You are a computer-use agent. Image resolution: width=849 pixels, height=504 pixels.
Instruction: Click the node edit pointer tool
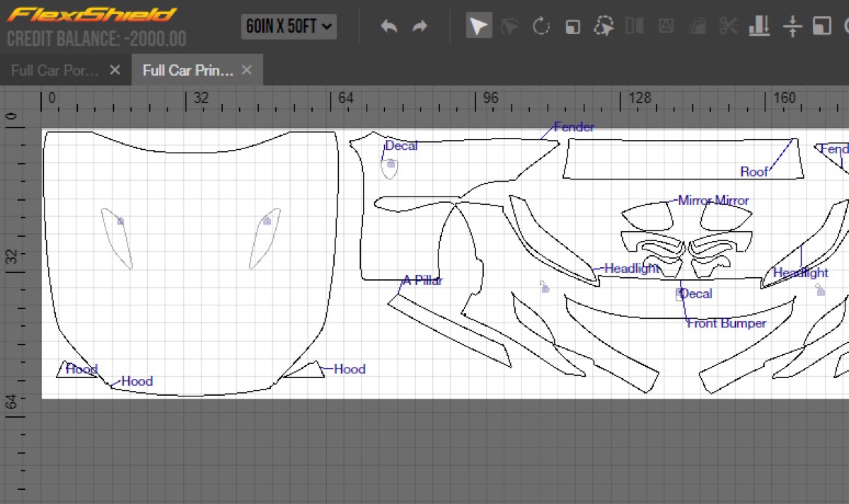click(x=509, y=27)
